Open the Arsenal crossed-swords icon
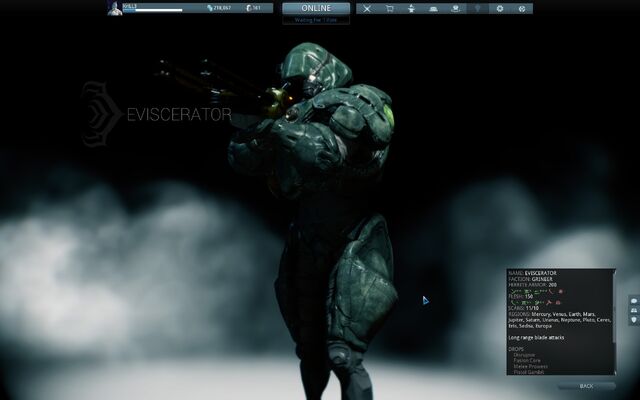 tap(367, 9)
